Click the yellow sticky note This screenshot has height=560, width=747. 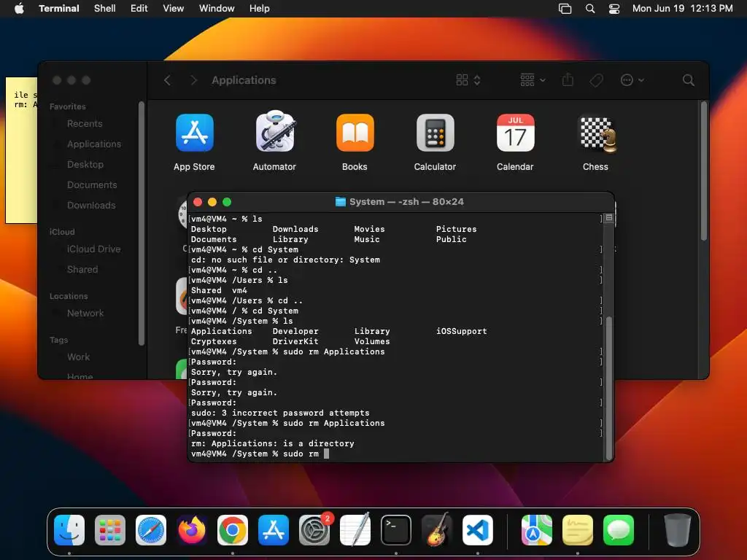[21, 150]
